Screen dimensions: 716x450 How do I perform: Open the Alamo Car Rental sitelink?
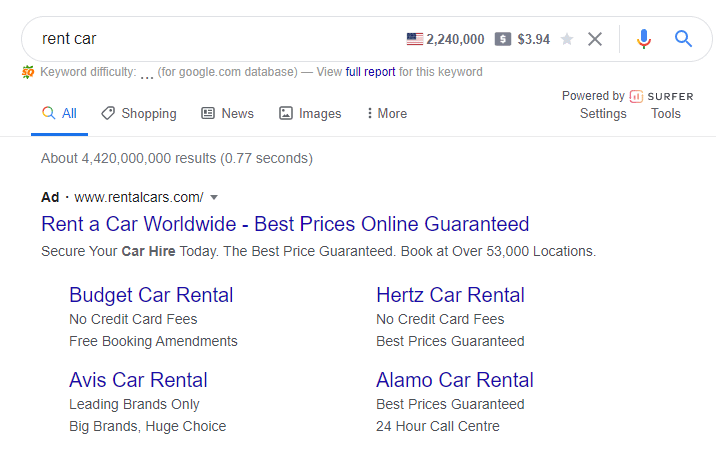[x=455, y=380]
